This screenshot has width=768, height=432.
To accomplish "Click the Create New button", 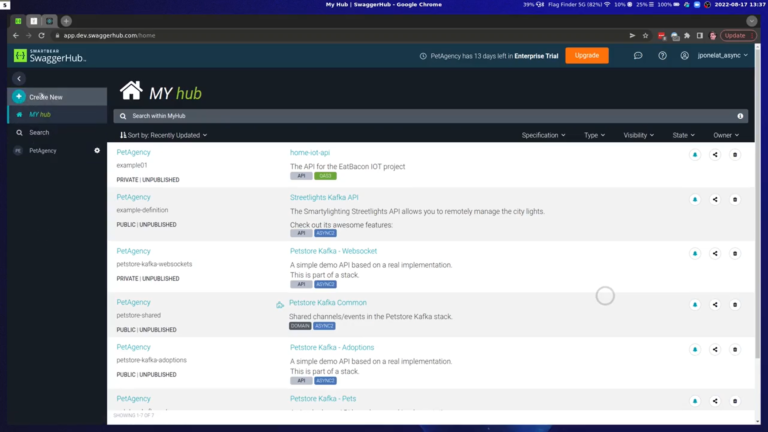I will 57,97.
